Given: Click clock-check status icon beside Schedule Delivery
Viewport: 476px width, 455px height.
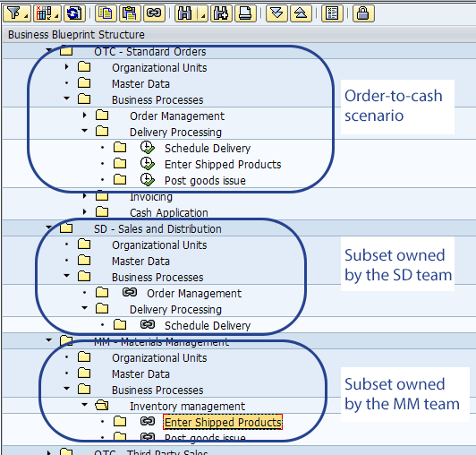Looking at the screenshot, I should click(148, 148).
